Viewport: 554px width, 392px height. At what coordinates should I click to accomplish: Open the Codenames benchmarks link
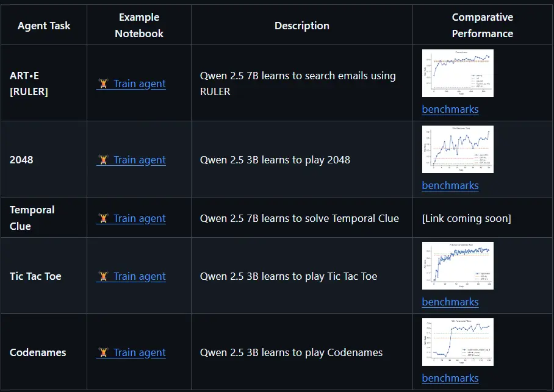pyautogui.click(x=450, y=379)
